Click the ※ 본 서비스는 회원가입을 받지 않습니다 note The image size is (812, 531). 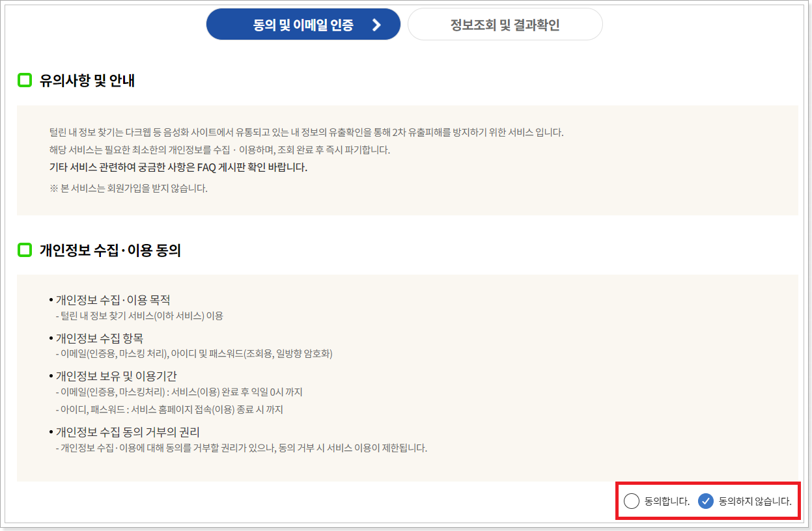(128, 189)
